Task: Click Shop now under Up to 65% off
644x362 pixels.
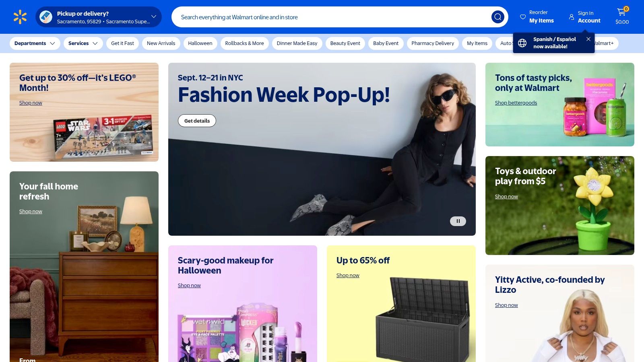Action: tap(348, 276)
